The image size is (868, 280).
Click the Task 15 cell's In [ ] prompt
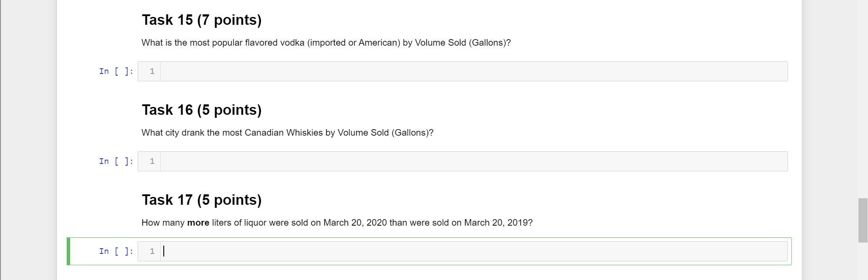[x=116, y=71]
